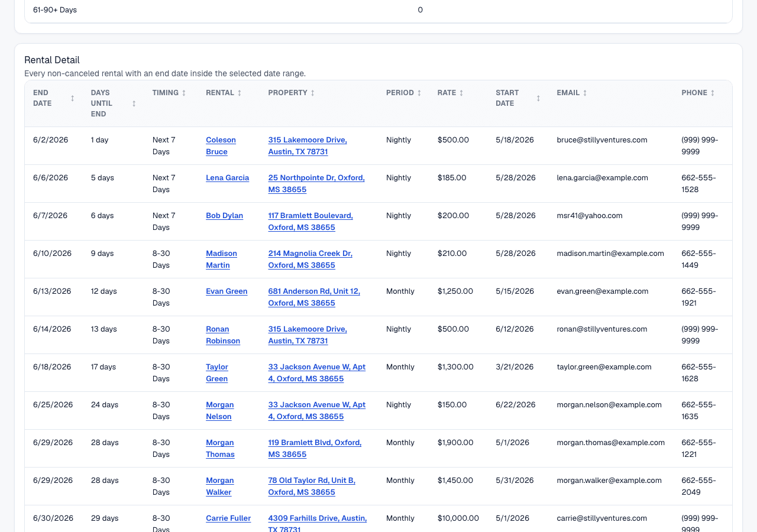Select email bruce@stillyventures.com
This screenshot has width=757, height=532.
coord(602,140)
